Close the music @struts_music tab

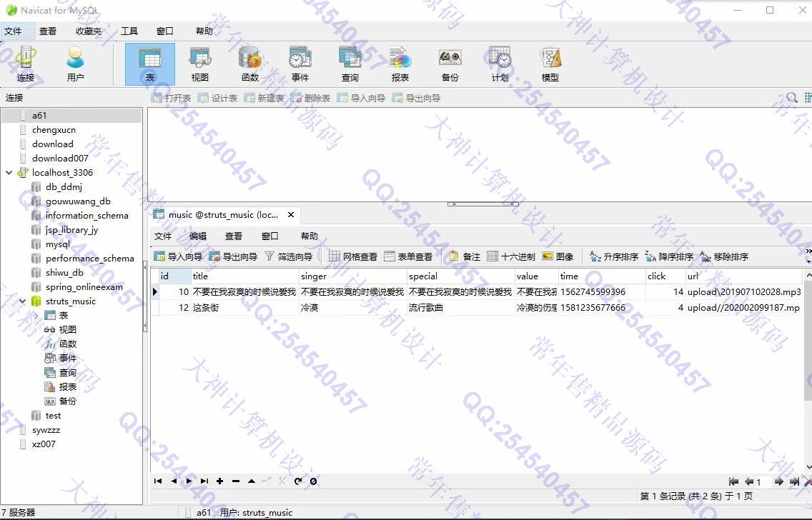pyautogui.click(x=291, y=215)
